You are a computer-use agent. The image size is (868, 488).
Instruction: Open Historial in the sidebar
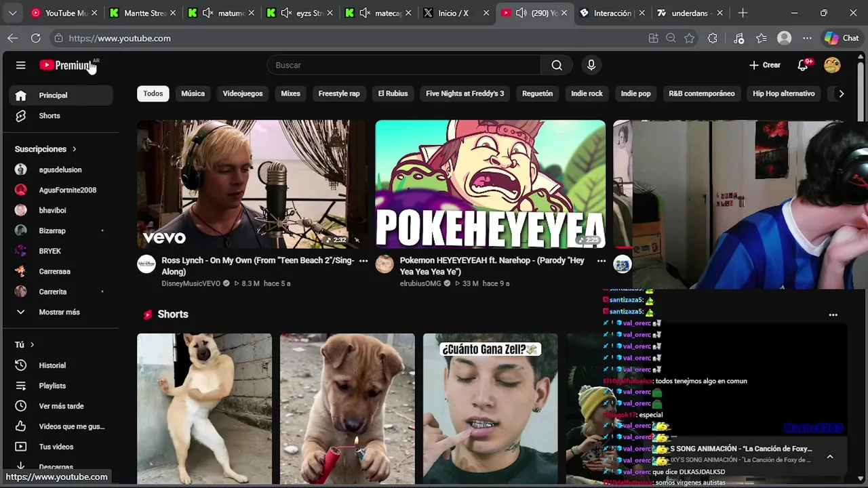click(x=61, y=365)
